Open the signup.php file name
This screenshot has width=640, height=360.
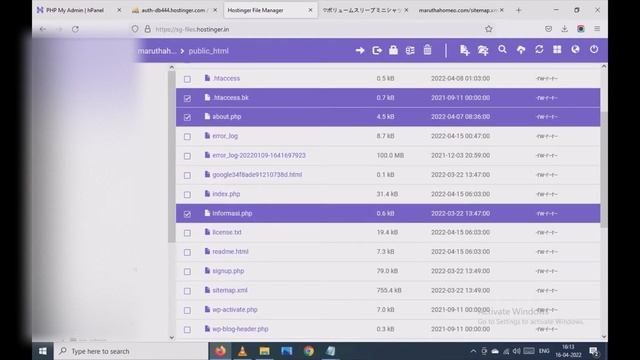pyautogui.click(x=228, y=271)
